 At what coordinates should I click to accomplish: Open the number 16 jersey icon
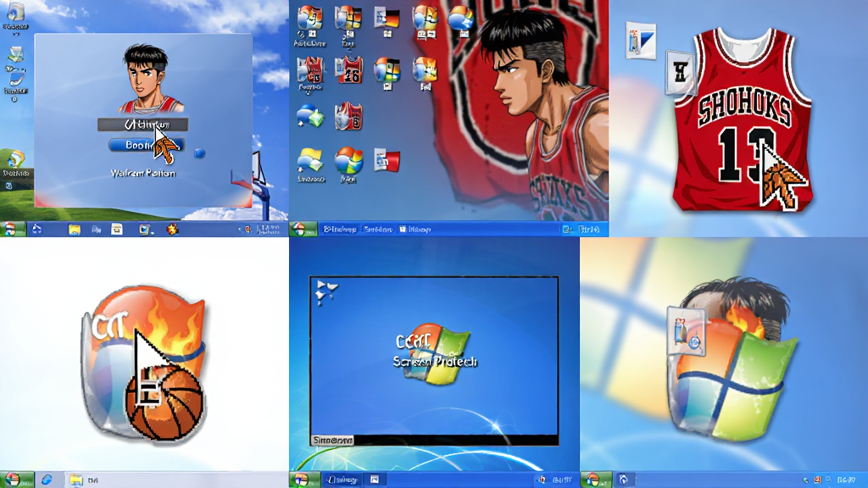click(349, 69)
